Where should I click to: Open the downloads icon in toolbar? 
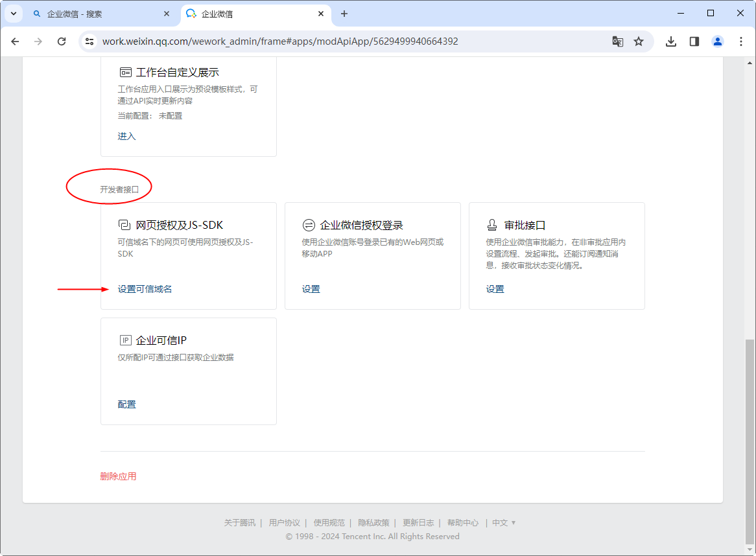pyautogui.click(x=671, y=41)
